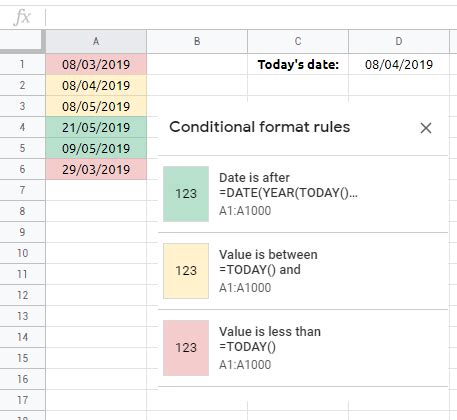457x420 pixels.
Task: Click the Today's date label cell
Action: (x=298, y=64)
